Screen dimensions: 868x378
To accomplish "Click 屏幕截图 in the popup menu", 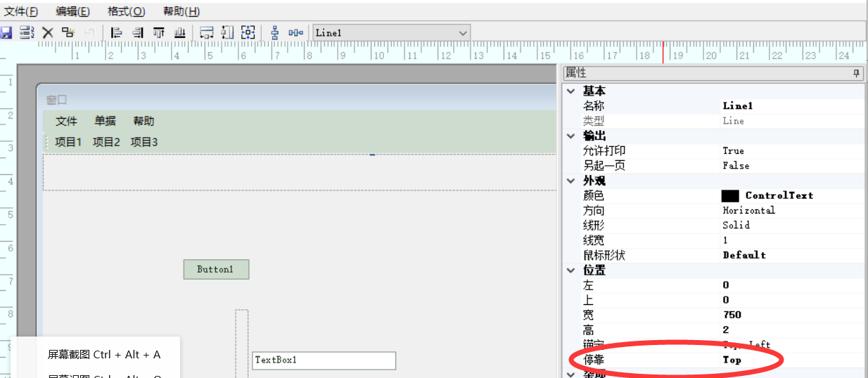I will [103, 355].
